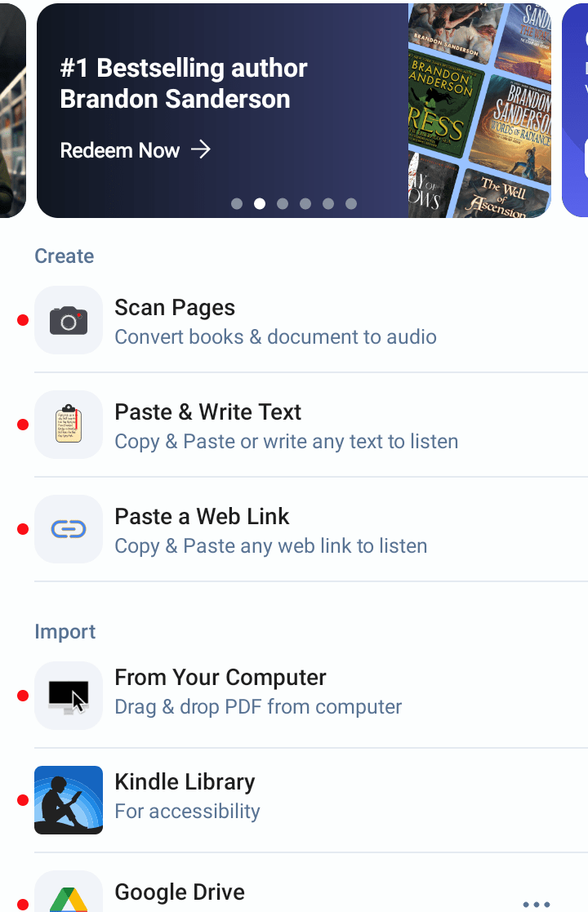588x912 pixels.
Task: Click the arrow next to Redeem Now
Action: tap(201, 150)
